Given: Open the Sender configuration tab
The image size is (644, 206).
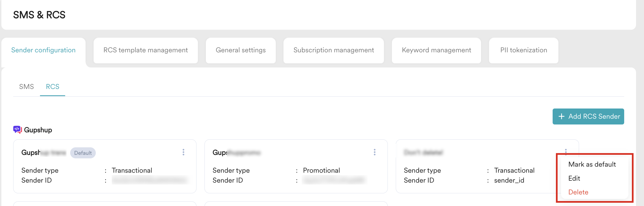Looking at the screenshot, I should tap(43, 50).
